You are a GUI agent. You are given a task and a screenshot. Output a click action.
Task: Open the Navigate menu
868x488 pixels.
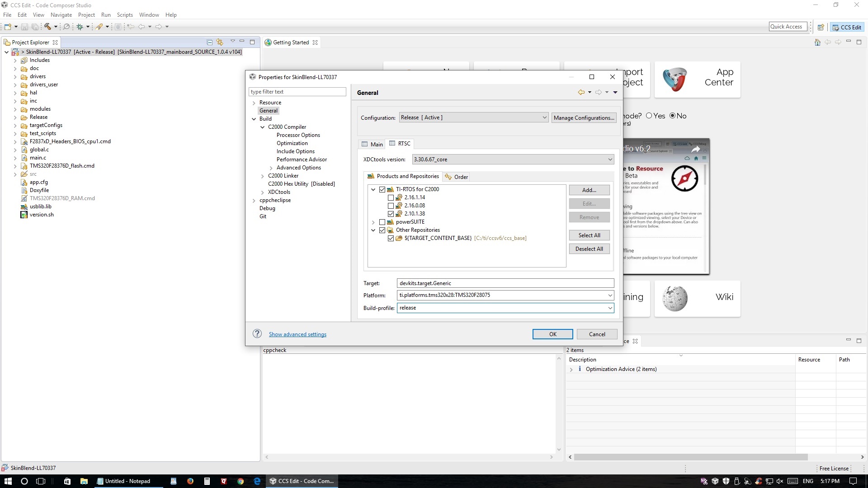(61, 14)
